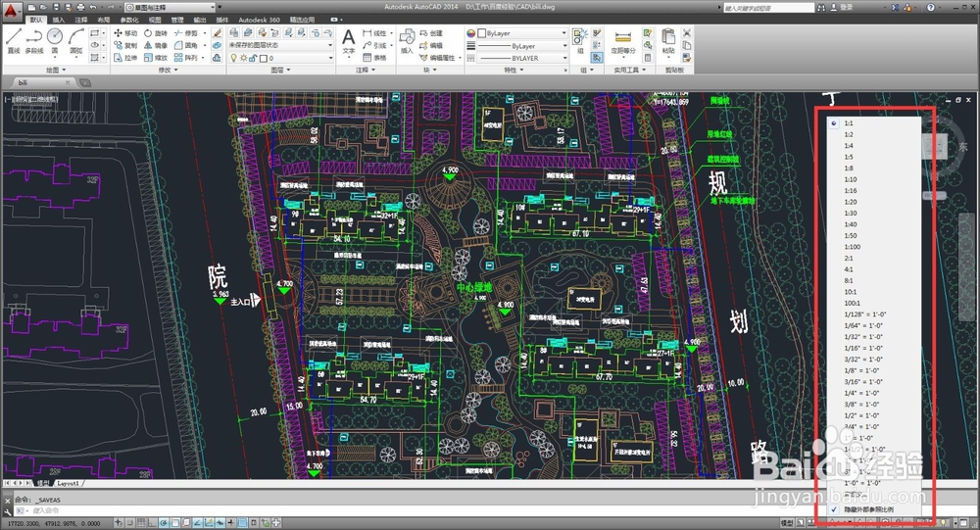Select the 100:1 scale option
Viewport: 980px width, 530px height.
pos(852,303)
